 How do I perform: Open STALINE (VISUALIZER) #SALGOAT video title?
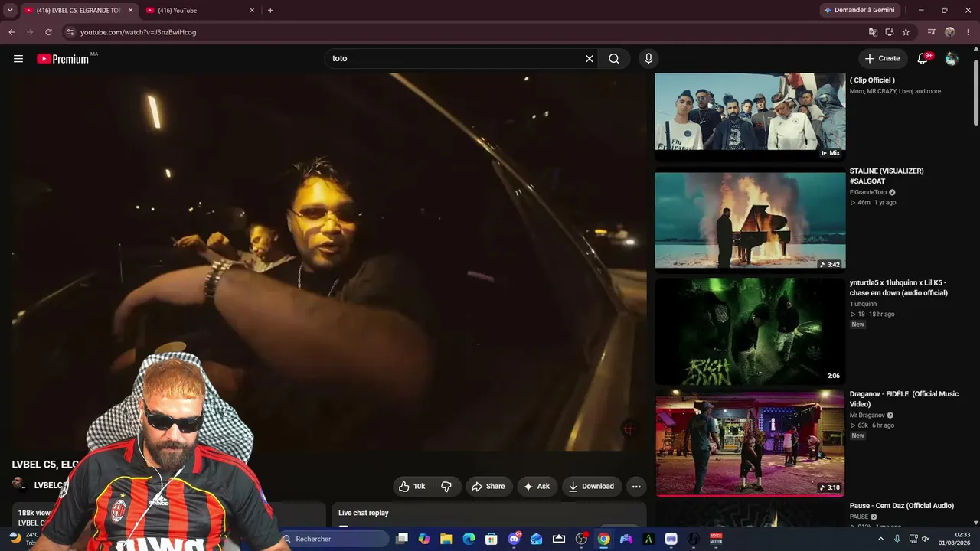(887, 176)
